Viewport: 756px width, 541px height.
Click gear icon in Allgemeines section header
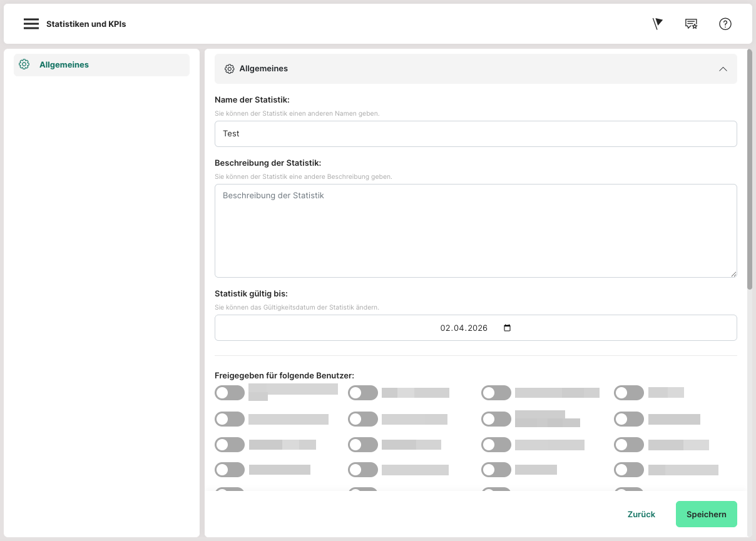(230, 69)
